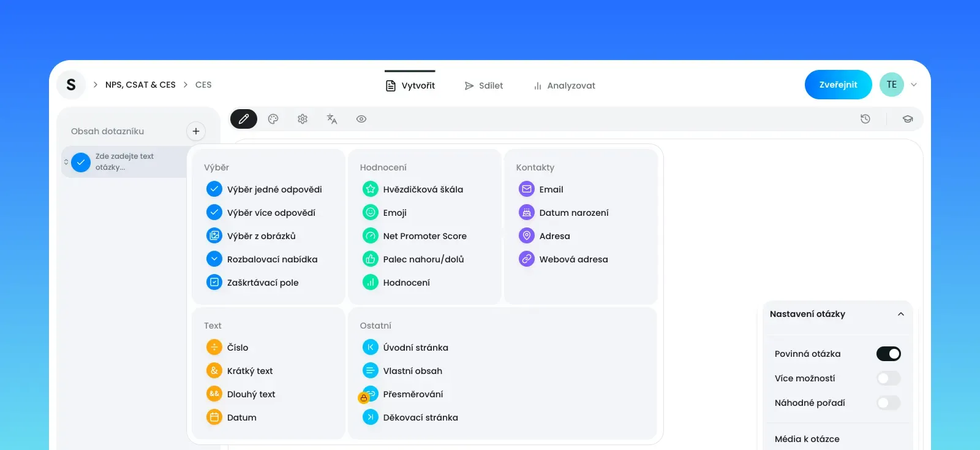Switch to Vytvořit tab
This screenshot has width=980, height=450.
410,85
